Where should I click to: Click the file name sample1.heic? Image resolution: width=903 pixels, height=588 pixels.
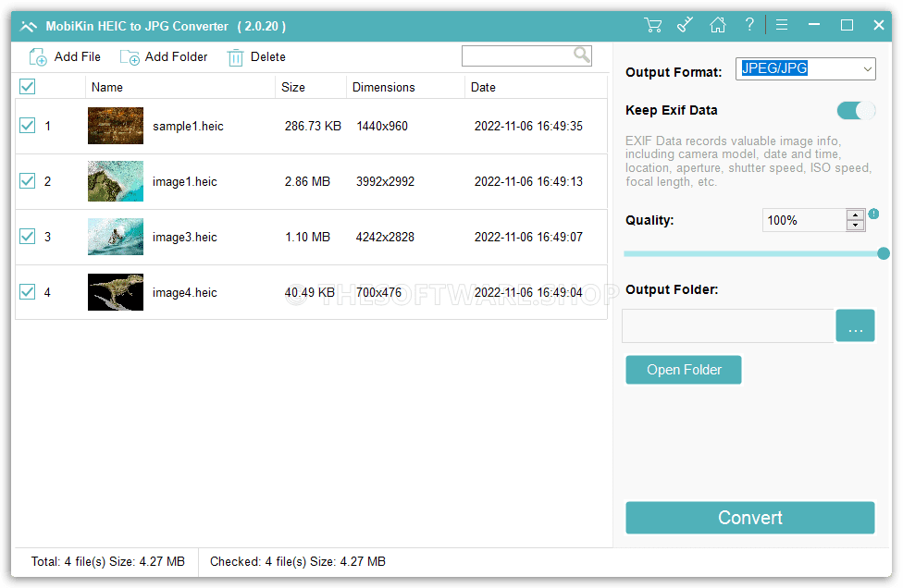(x=188, y=126)
